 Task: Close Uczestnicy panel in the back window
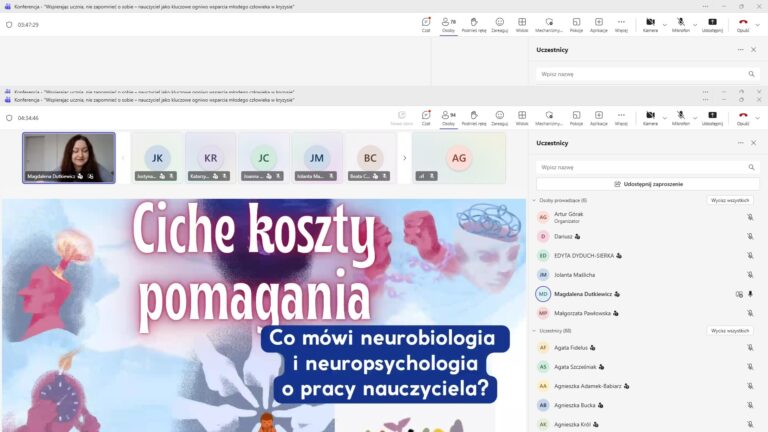pyautogui.click(x=753, y=50)
